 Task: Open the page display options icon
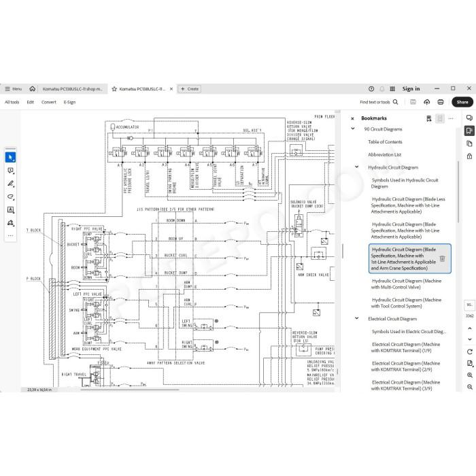click(470, 363)
